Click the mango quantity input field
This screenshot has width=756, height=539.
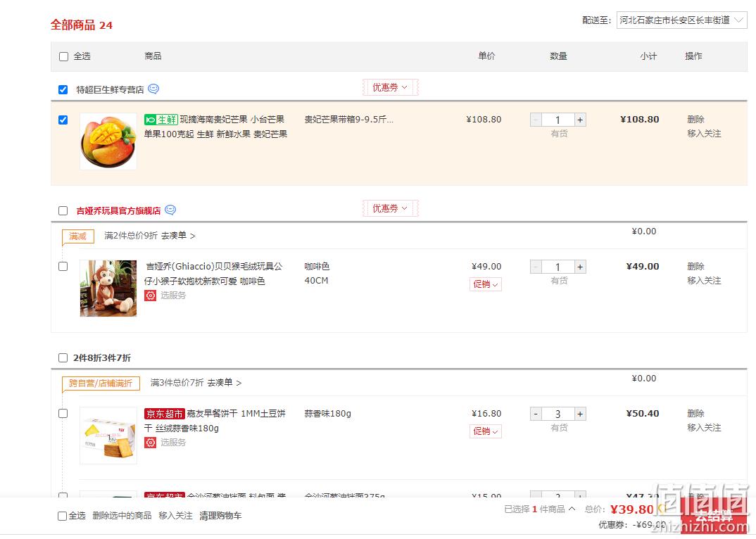point(557,120)
